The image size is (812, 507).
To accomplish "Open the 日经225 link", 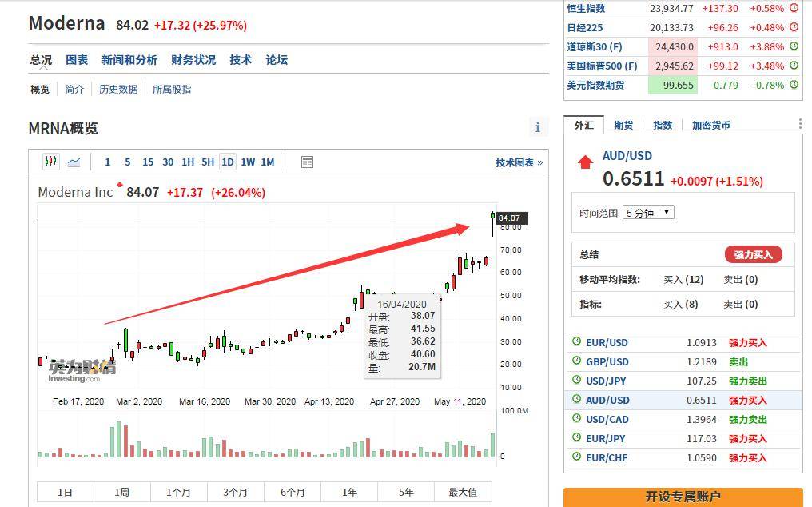I will click(585, 27).
